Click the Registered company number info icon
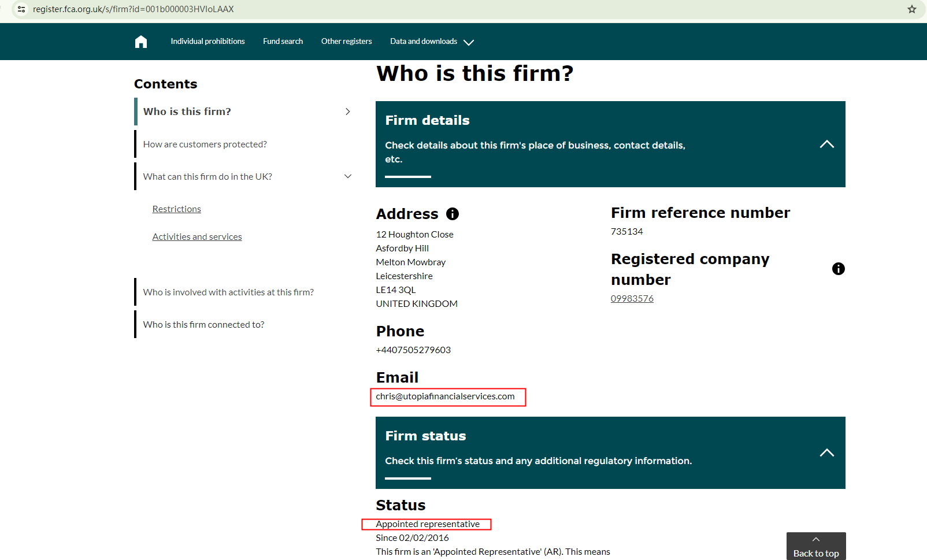 (838, 269)
